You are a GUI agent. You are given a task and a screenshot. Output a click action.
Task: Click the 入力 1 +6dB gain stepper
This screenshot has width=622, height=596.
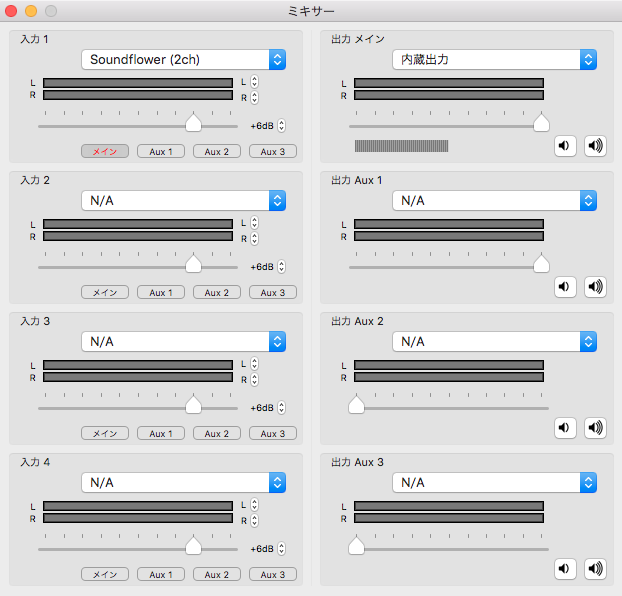point(281,126)
